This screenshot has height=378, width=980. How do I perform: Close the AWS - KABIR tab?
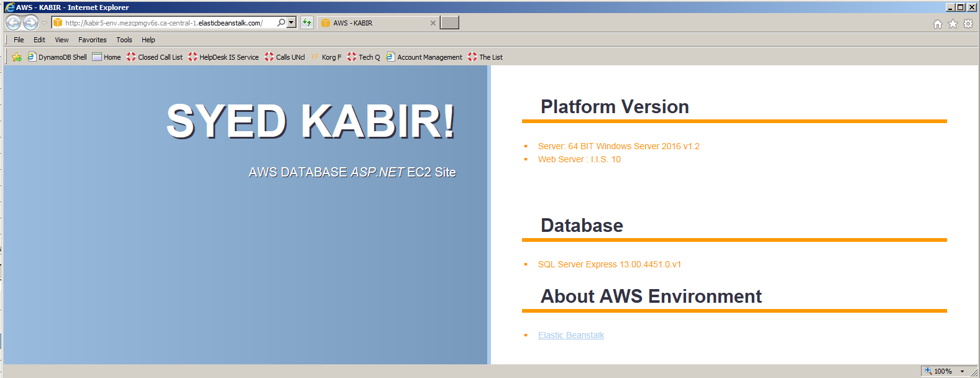click(x=433, y=23)
